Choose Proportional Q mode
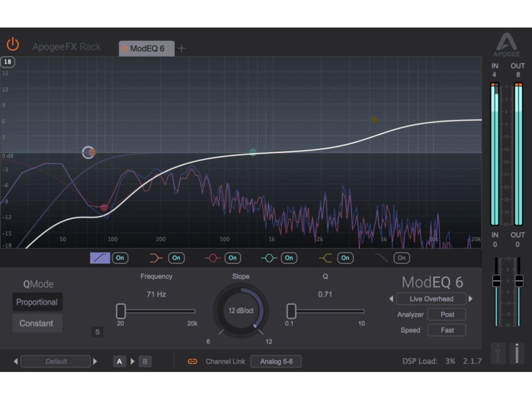 click(37, 302)
